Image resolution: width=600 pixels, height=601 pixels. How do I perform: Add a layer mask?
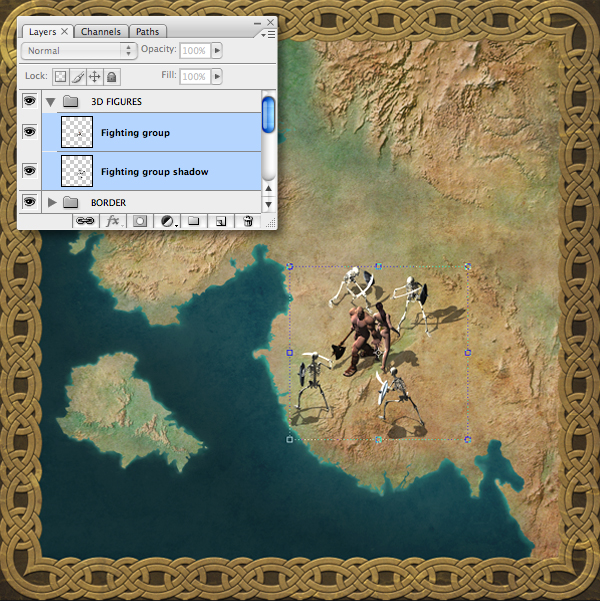(x=140, y=221)
